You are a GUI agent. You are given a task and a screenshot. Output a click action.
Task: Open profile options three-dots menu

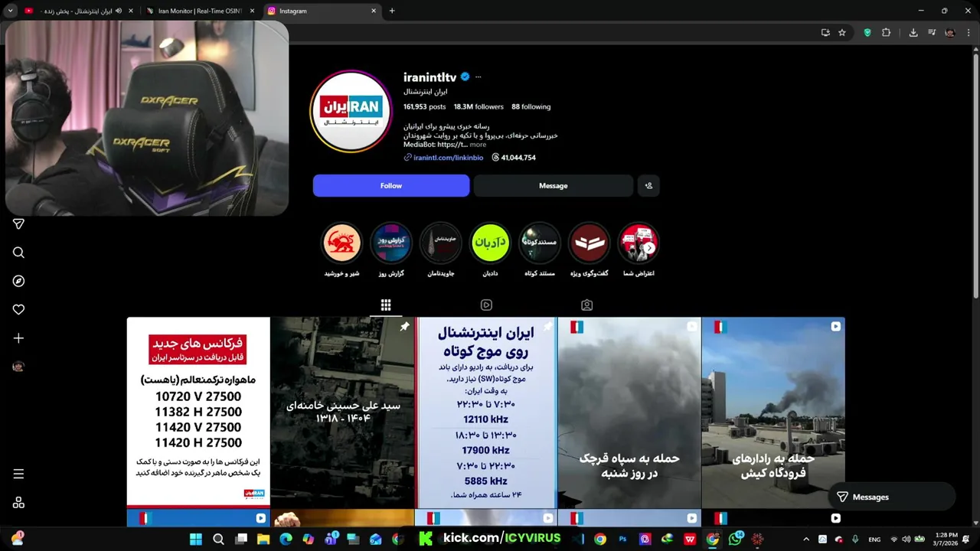478,77
